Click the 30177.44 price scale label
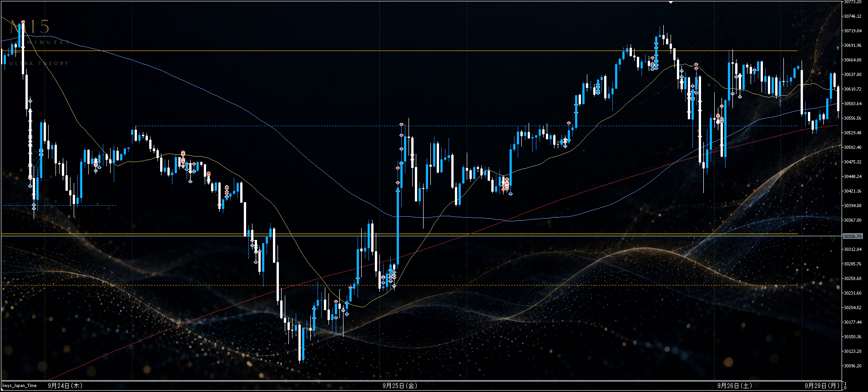The width and height of the screenshot is (868, 392). pos(853,322)
